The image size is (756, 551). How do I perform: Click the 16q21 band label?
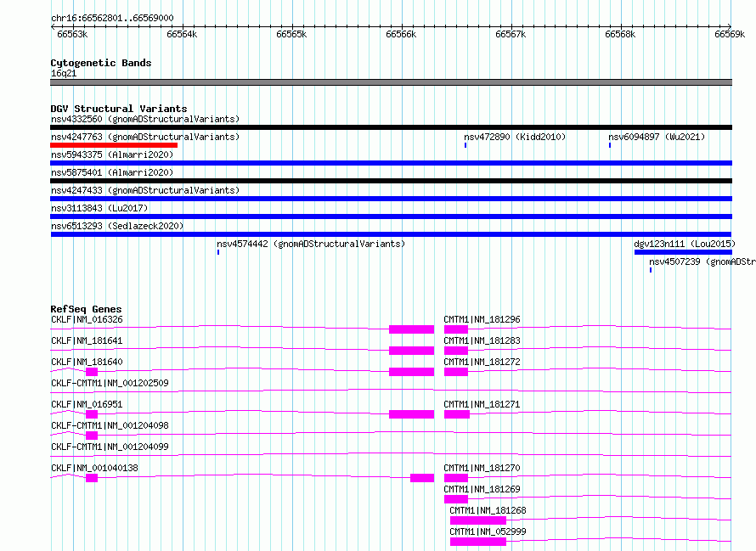pyautogui.click(x=64, y=73)
